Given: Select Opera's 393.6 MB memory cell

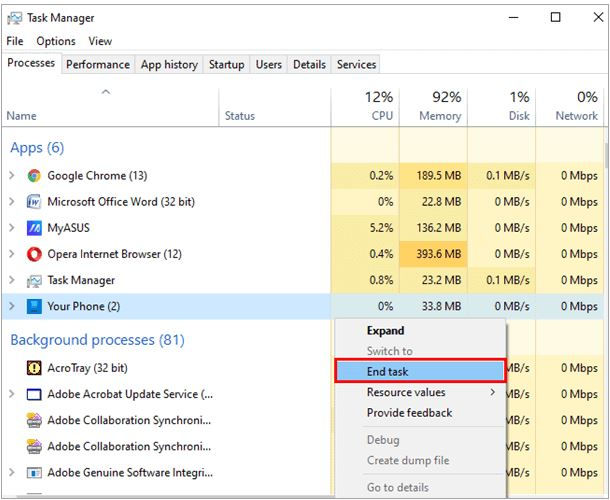Looking at the screenshot, I should [433, 254].
